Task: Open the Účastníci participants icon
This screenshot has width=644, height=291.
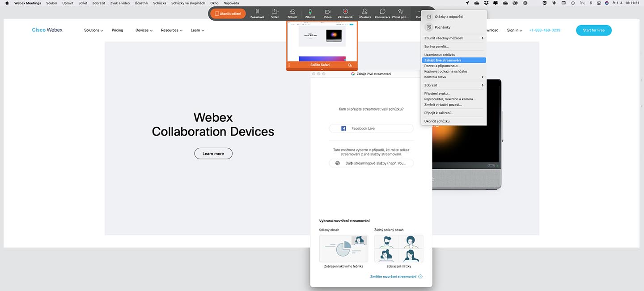Action: point(364,11)
